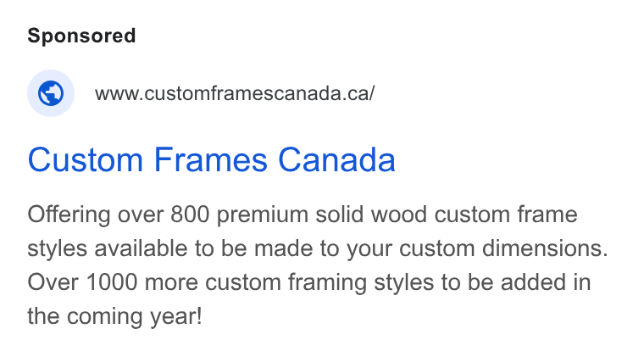Open the www.customframescanada.ca URL

[235, 93]
